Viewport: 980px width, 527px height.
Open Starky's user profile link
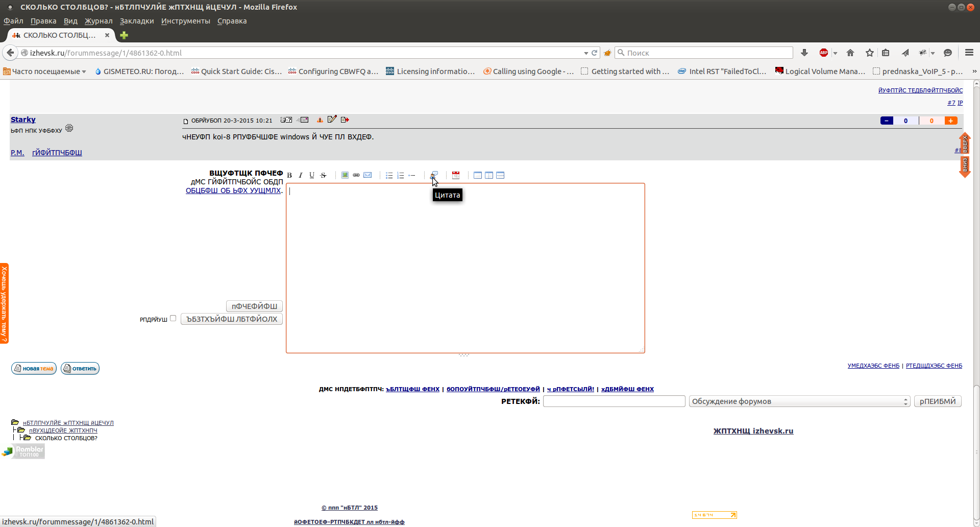click(x=23, y=119)
